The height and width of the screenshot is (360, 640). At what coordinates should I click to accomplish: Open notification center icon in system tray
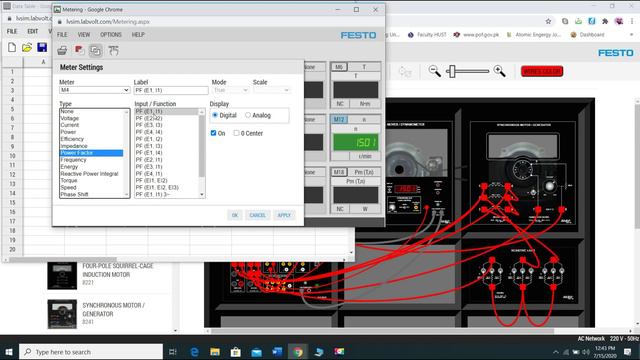(x=628, y=351)
